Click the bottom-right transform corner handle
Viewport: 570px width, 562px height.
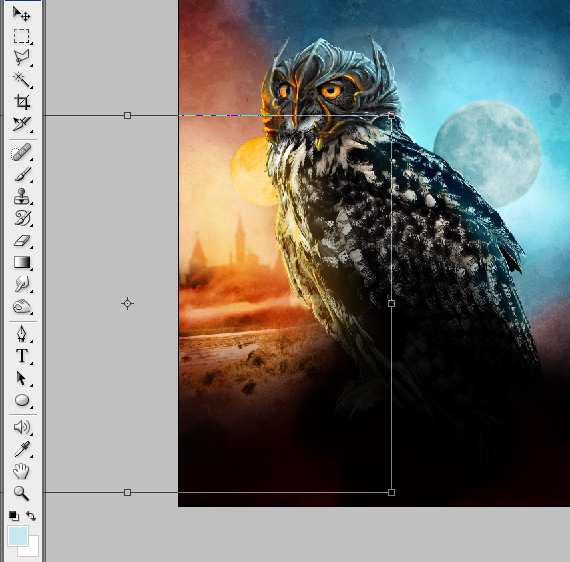coord(392,492)
